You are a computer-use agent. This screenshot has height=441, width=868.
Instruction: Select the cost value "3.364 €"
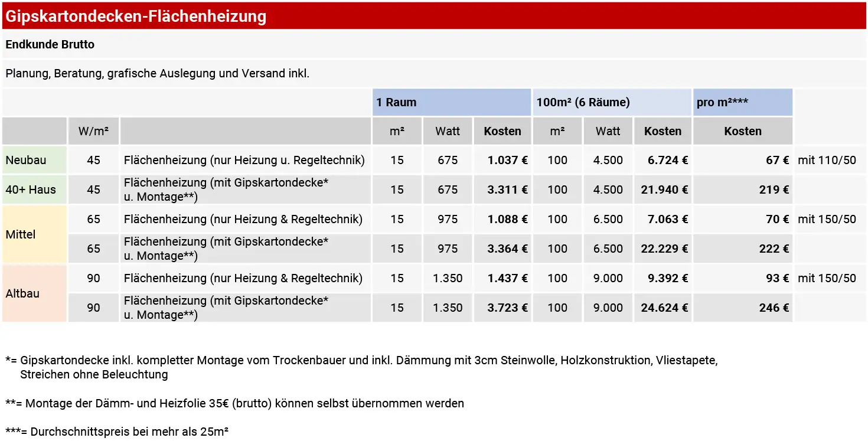(508, 249)
